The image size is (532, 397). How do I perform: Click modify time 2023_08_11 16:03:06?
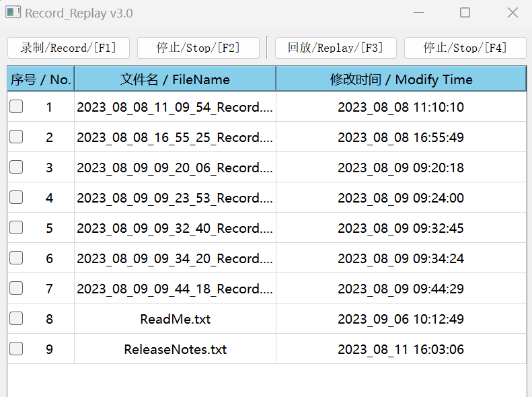(x=401, y=349)
